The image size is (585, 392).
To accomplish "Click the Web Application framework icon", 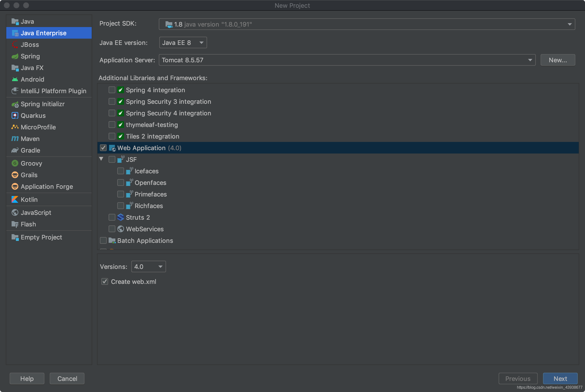I will pyautogui.click(x=112, y=148).
